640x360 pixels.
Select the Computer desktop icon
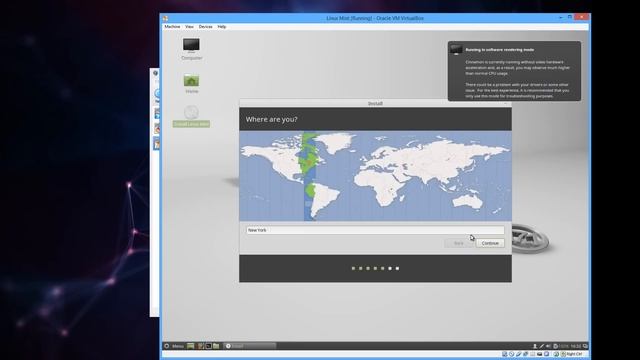[191, 49]
